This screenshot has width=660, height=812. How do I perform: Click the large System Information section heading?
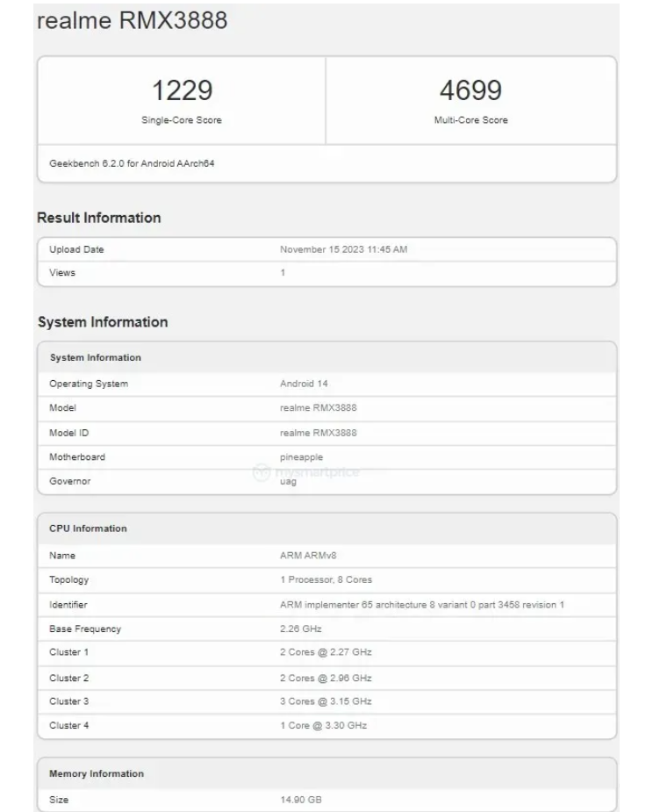[x=103, y=322]
